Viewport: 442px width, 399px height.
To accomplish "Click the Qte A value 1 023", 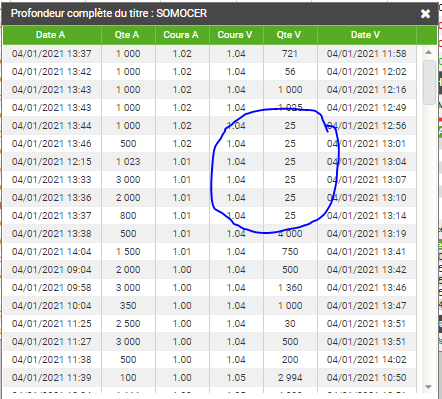I will [x=128, y=162].
